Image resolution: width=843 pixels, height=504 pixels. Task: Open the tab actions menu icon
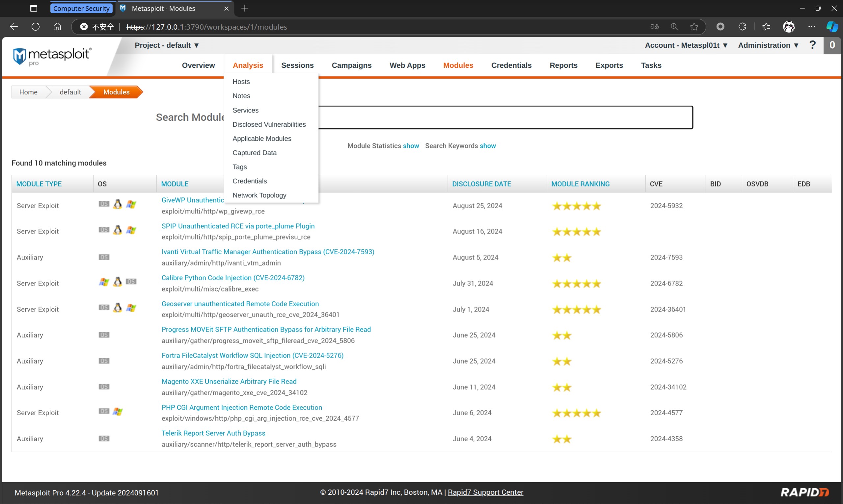tap(33, 8)
